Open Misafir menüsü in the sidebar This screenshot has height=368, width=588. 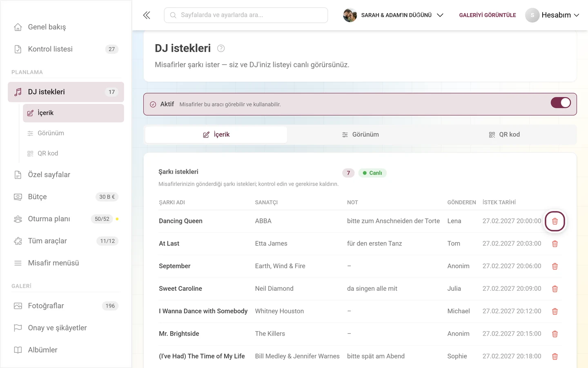pyautogui.click(x=66, y=263)
